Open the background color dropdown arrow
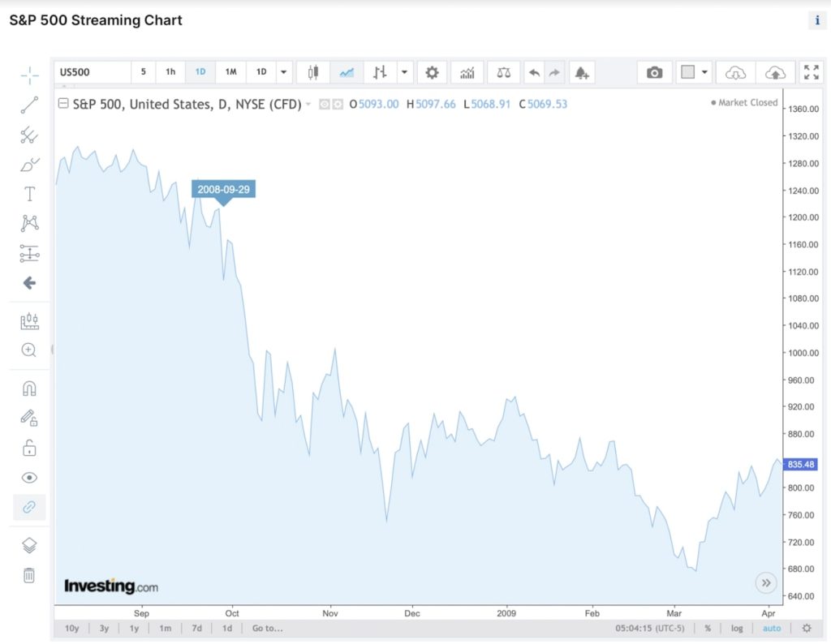 [703, 72]
